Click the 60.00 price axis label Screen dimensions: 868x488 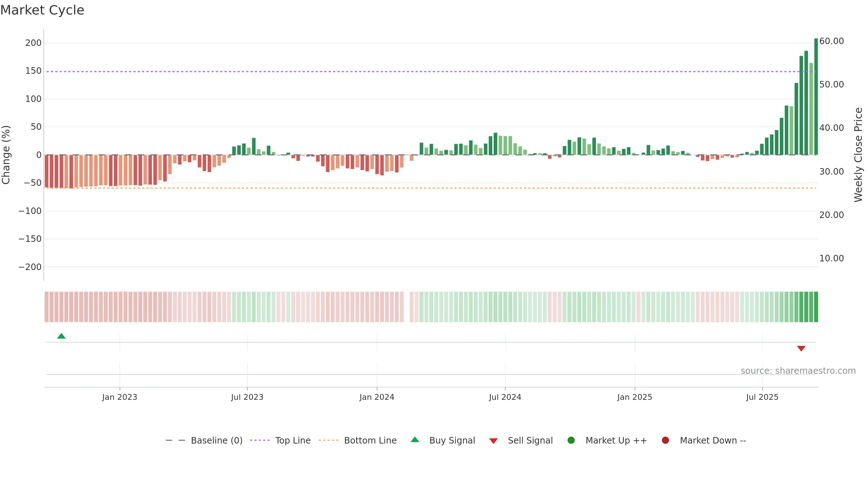point(831,41)
